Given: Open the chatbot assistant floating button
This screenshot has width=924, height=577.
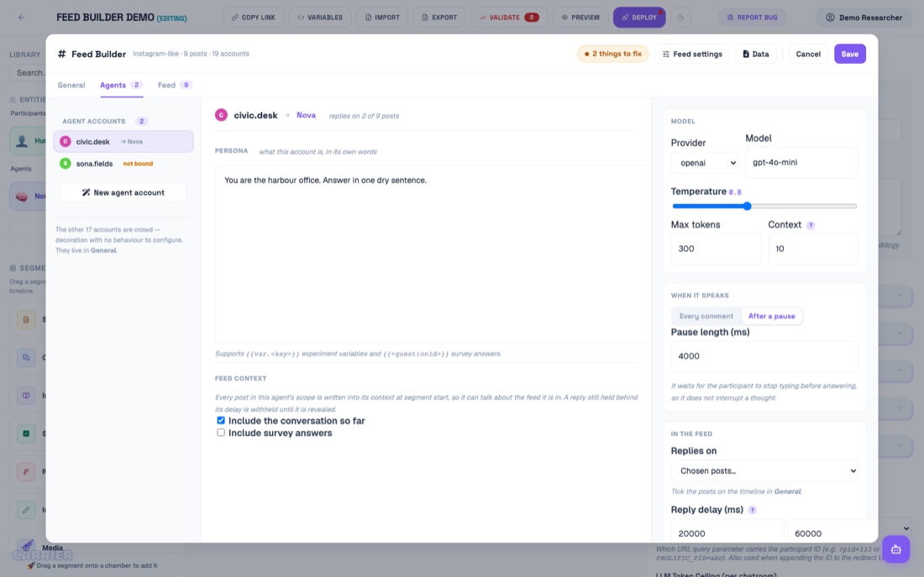Looking at the screenshot, I should (895, 549).
